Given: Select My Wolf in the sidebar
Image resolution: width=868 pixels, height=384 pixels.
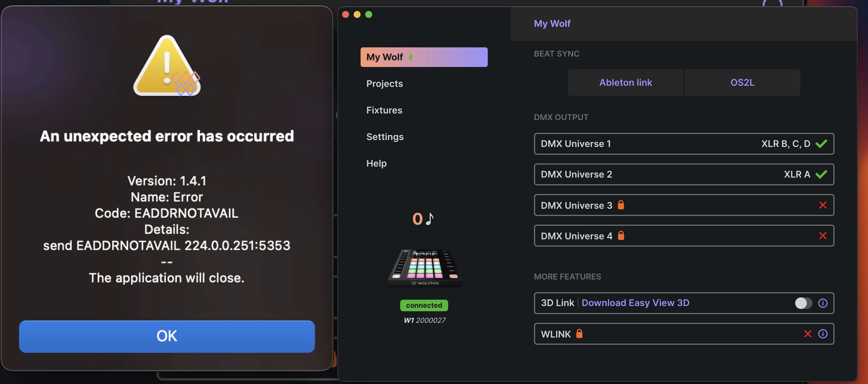Looking at the screenshot, I should tap(424, 57).
